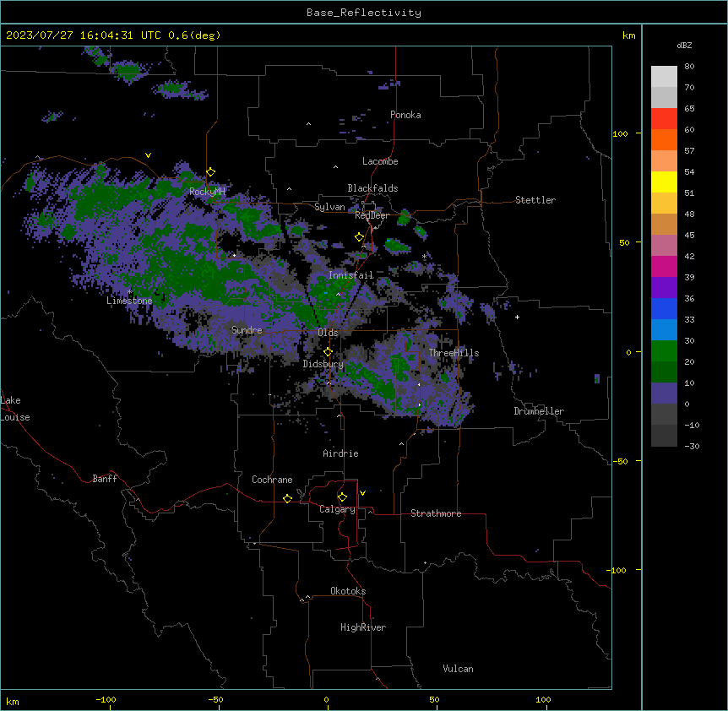
Task: Click the Sundre town label
Action: (247, 330)
